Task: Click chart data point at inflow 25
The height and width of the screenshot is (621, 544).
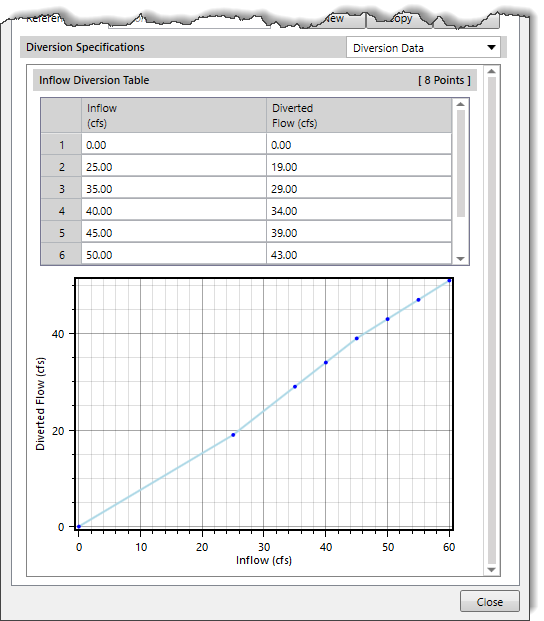Action: click(x=233, y=435)
